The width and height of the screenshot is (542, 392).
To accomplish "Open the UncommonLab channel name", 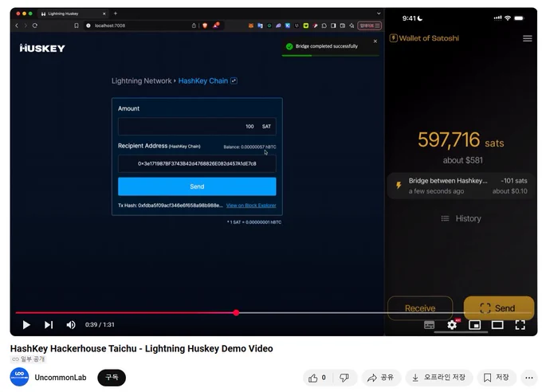I will 61,378.
